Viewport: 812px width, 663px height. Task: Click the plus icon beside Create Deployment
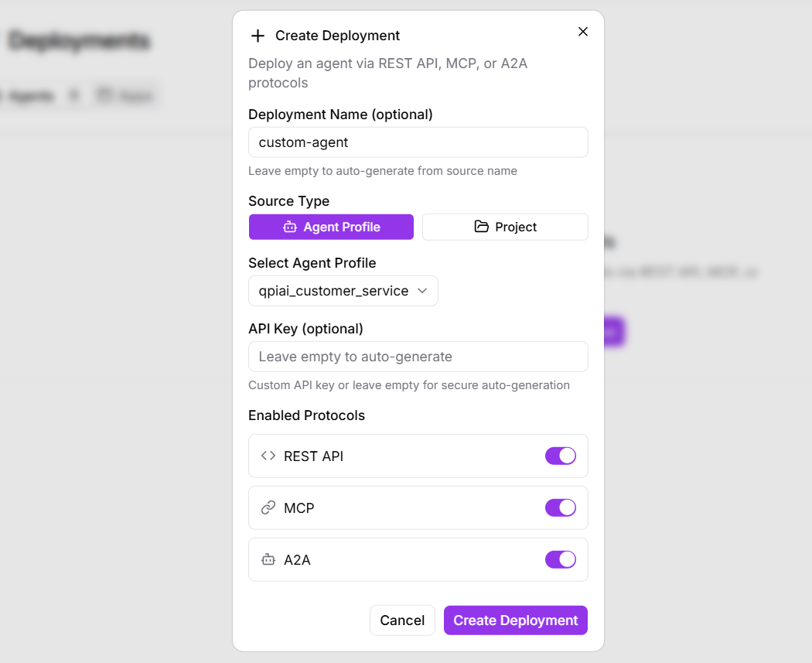(x=258, y=36)
